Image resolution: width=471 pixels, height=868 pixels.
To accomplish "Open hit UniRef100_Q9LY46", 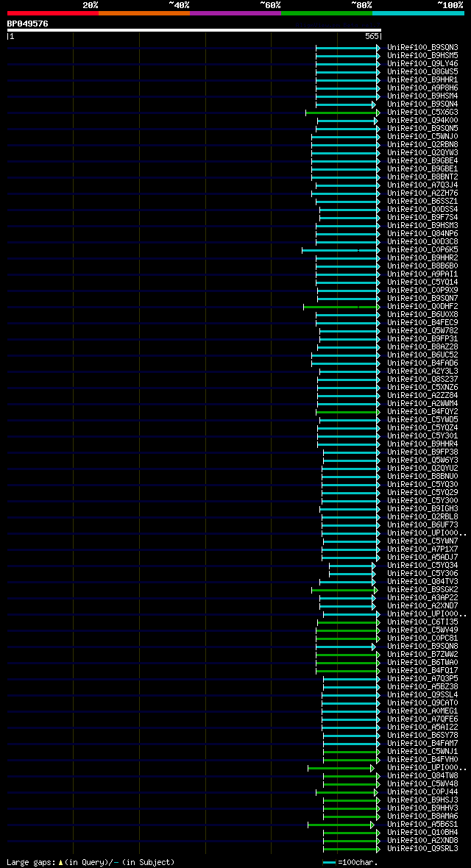I will [x=422, y=64].
